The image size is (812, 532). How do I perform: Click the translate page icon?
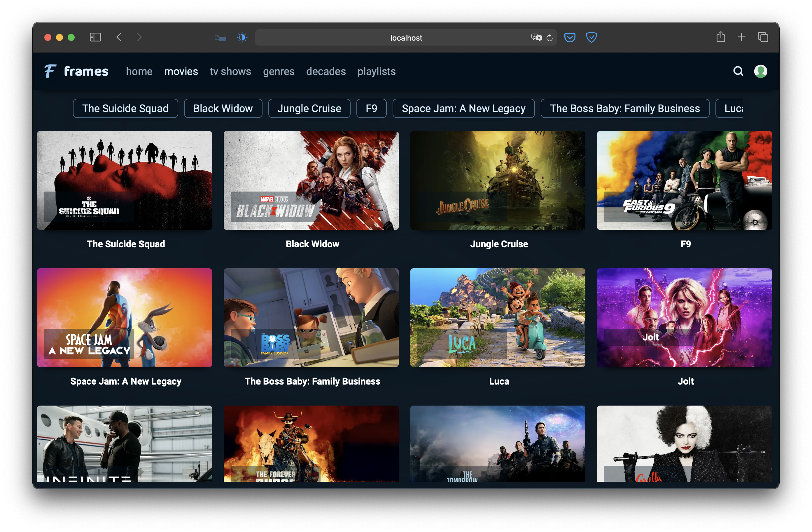[x=536, y=37]
